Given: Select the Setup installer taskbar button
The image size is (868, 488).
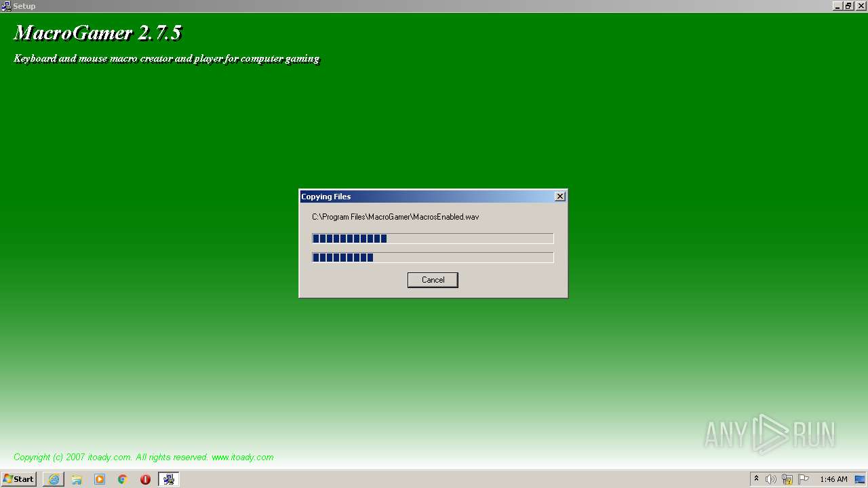Looking at the screenshot, I should point(169,479).
